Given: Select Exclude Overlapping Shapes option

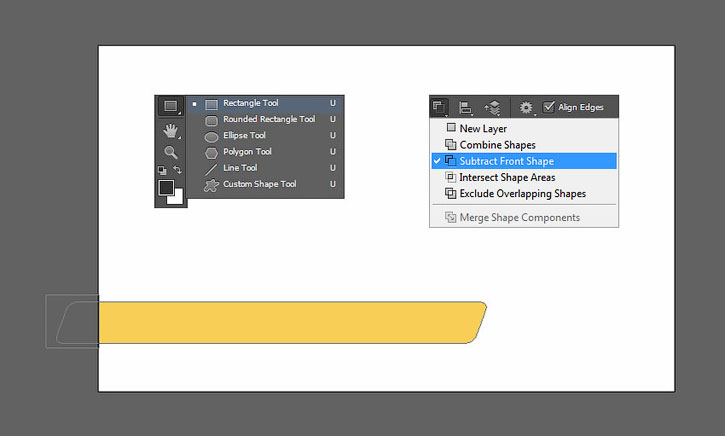Looking at the screenshot, I should click(x=524, y=193).
